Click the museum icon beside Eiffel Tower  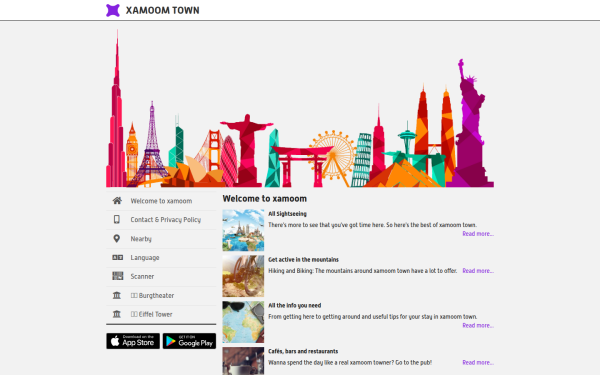[117, 314]
